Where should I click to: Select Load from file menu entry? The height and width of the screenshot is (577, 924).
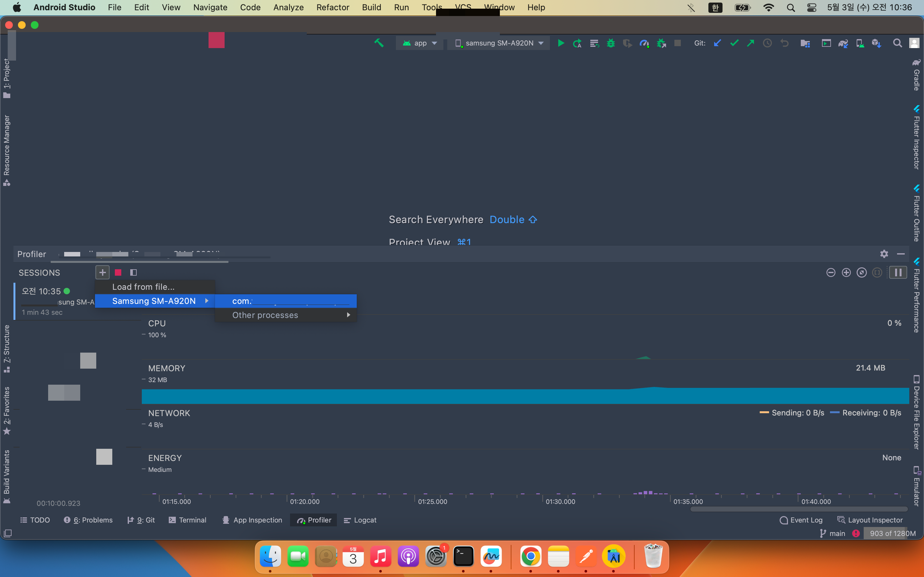[x=143, y=287]
